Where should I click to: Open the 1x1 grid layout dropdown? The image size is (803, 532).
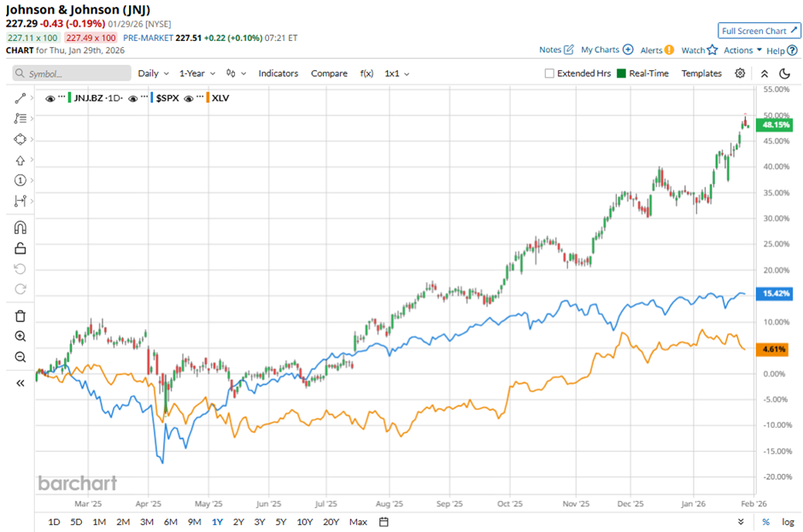pyautogui.click(x=396, y=73)
